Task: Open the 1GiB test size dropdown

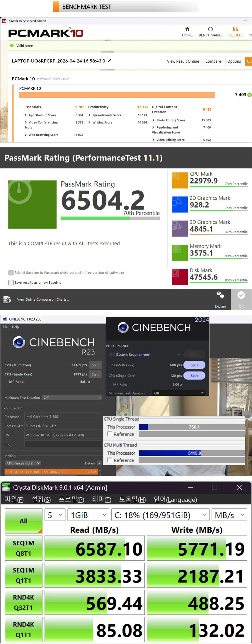Action: (88, 515)
